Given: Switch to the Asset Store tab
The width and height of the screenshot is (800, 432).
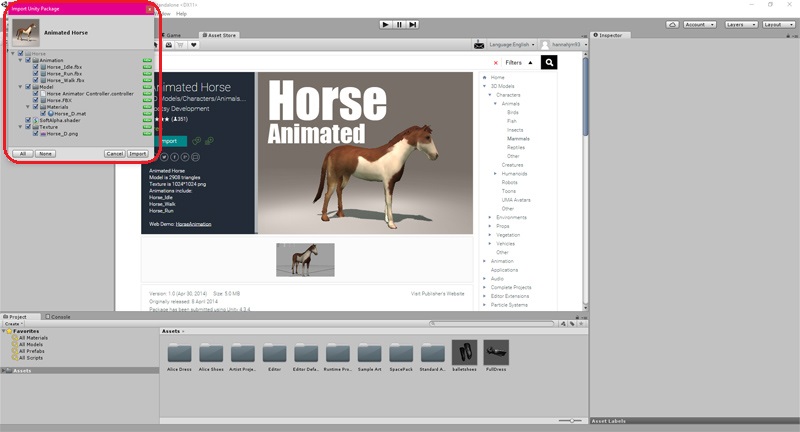Looking at the screenshot, I should tap(219, 35).
